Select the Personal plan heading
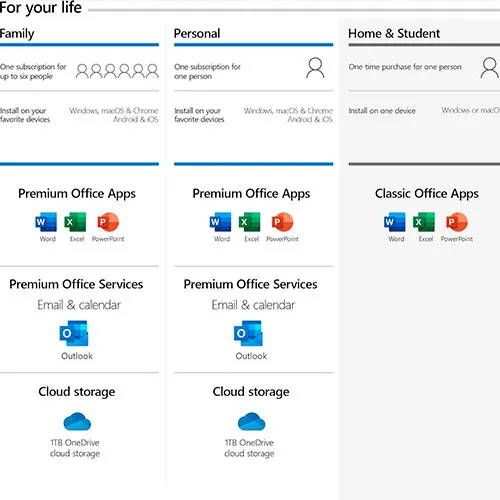The width and height of the screenshot is (500, 500). tap(197, 33)
